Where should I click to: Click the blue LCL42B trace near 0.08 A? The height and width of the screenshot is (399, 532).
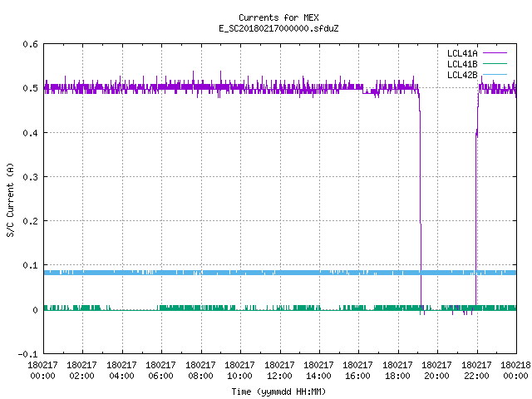point(280,273)
